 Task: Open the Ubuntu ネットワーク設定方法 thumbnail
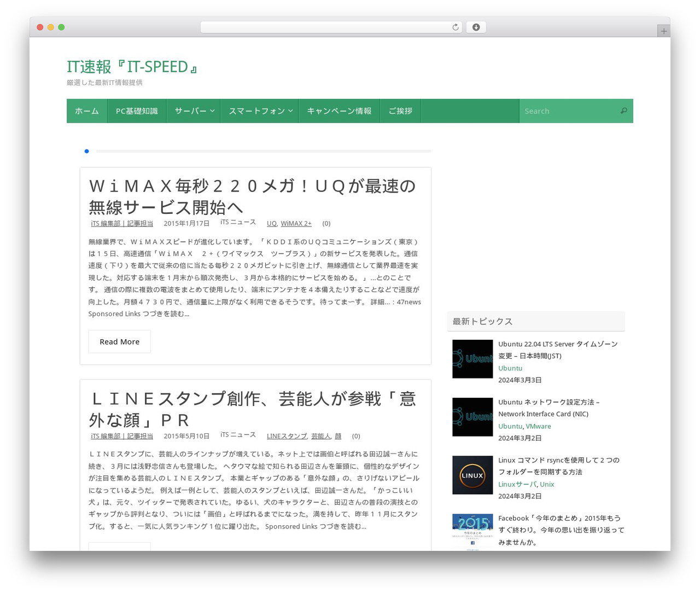point(472,417)
